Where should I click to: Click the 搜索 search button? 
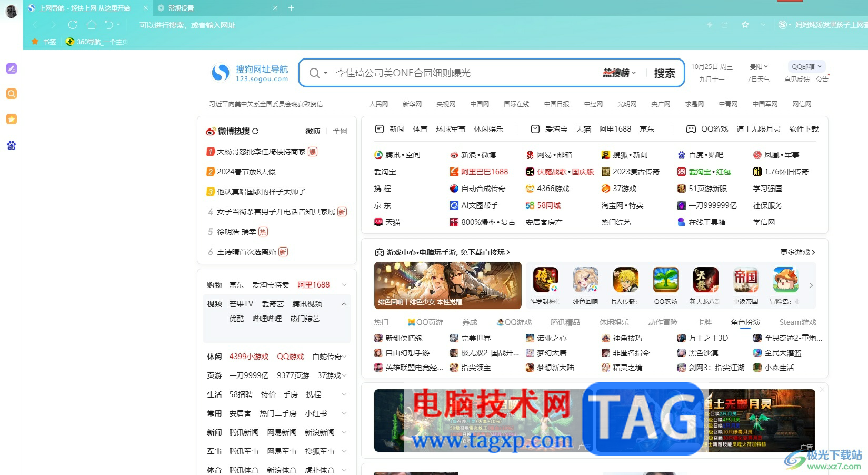664,73
